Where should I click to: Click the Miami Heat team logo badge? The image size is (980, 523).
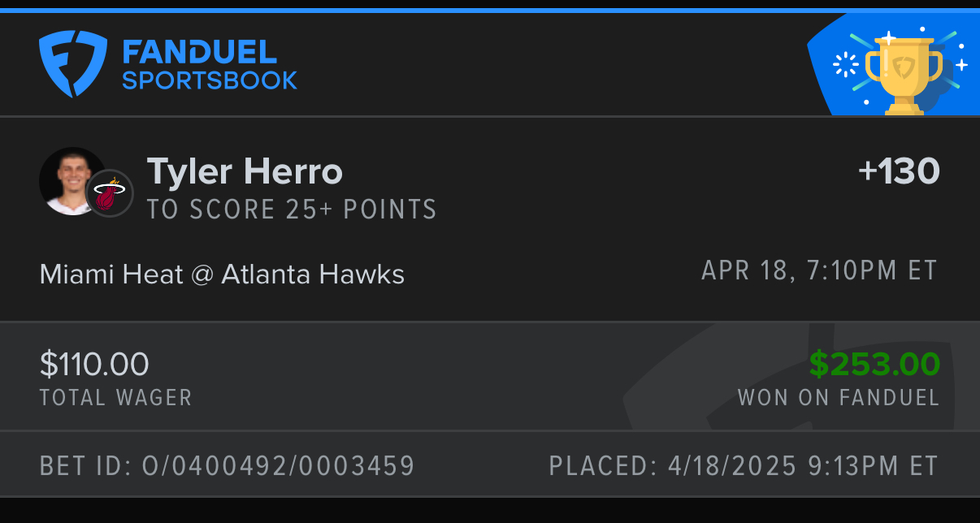[x=110, y=194]
